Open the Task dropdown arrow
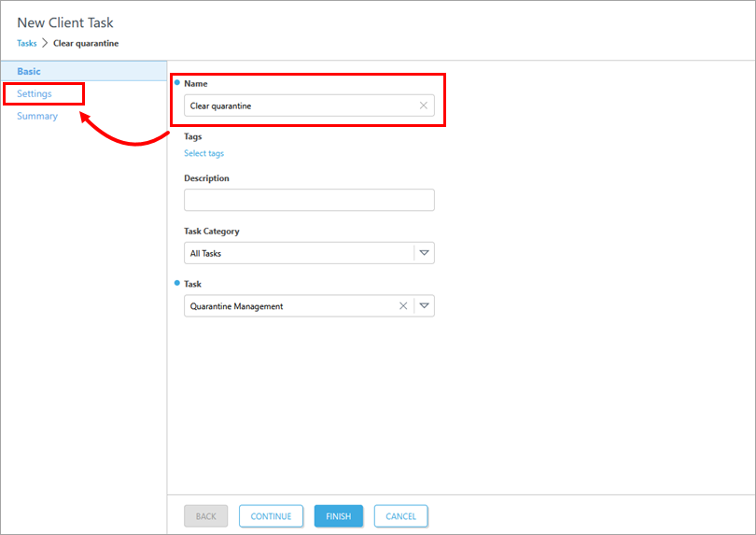756x535 pixels. (x=424, y=305)
